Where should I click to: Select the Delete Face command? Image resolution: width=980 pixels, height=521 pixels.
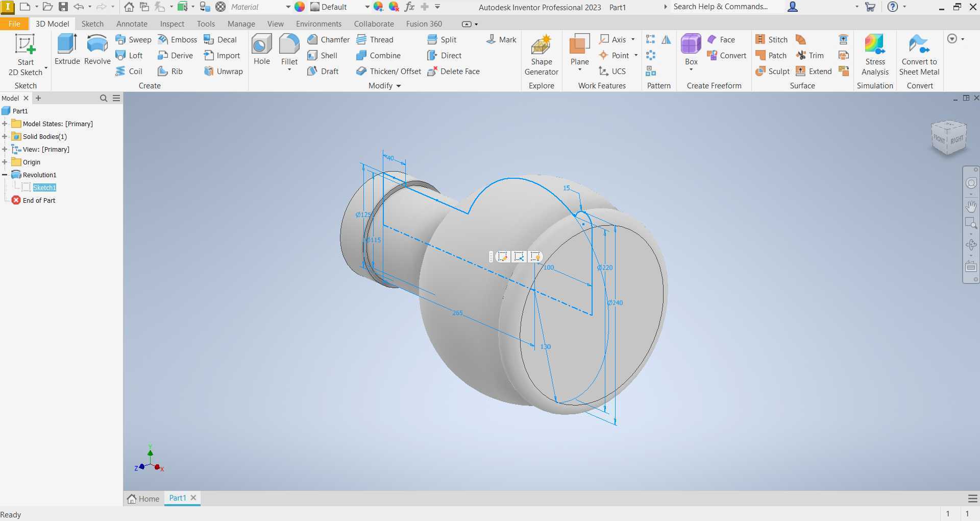(x=453, y=71)
